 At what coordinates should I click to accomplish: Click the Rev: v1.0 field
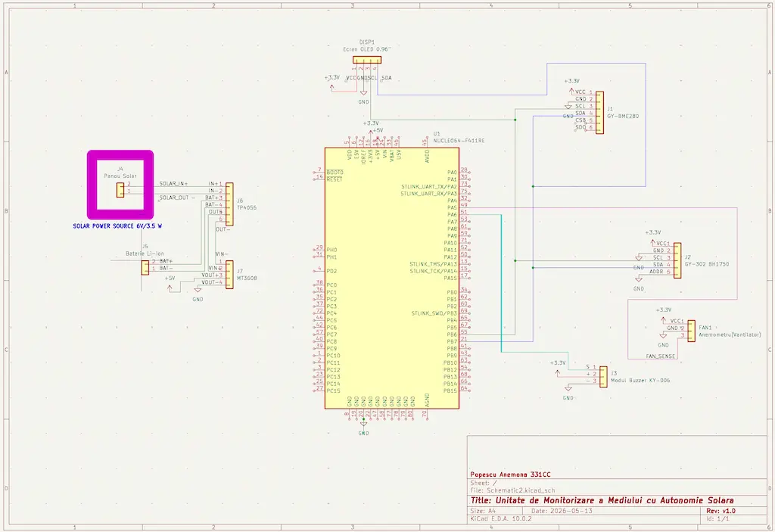pos(721,512)
